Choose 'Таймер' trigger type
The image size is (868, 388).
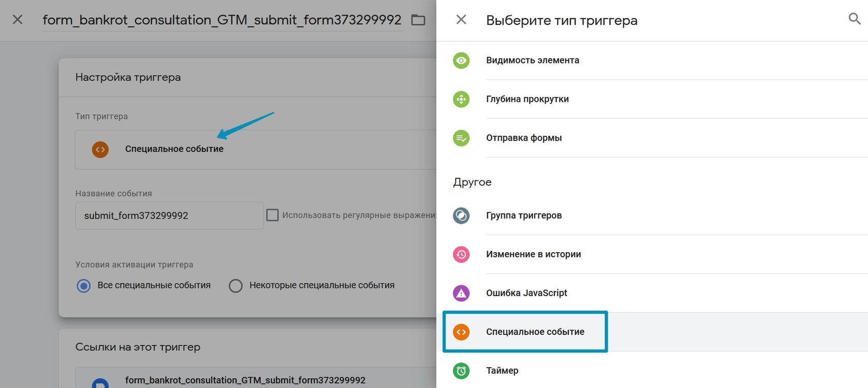(x=502, y=370)
